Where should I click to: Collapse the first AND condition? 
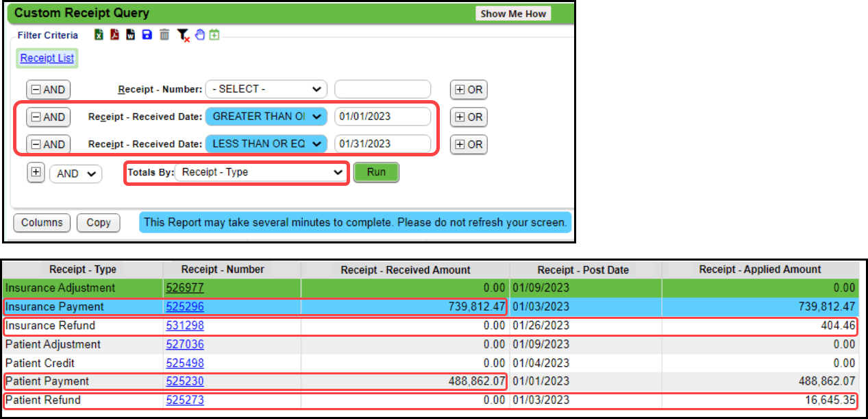point(48,89)
